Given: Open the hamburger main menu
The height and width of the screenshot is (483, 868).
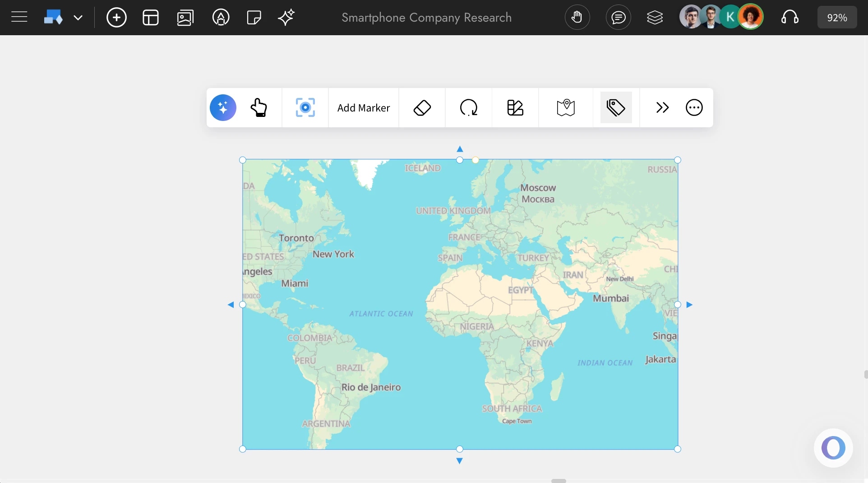Looking at the screenshot, I should tap(19, 17).
